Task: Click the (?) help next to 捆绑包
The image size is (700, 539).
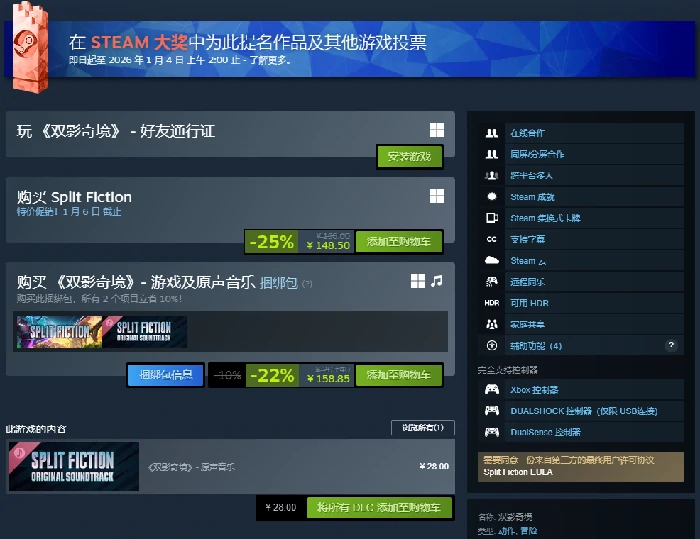Action: click(x=307, y=283)
